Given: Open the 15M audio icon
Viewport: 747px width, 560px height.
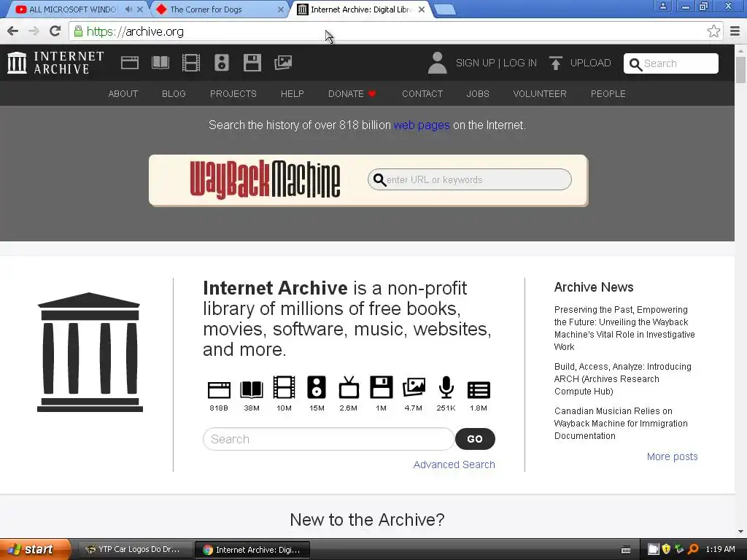Looking at the screenshot, I should [317, 387].
